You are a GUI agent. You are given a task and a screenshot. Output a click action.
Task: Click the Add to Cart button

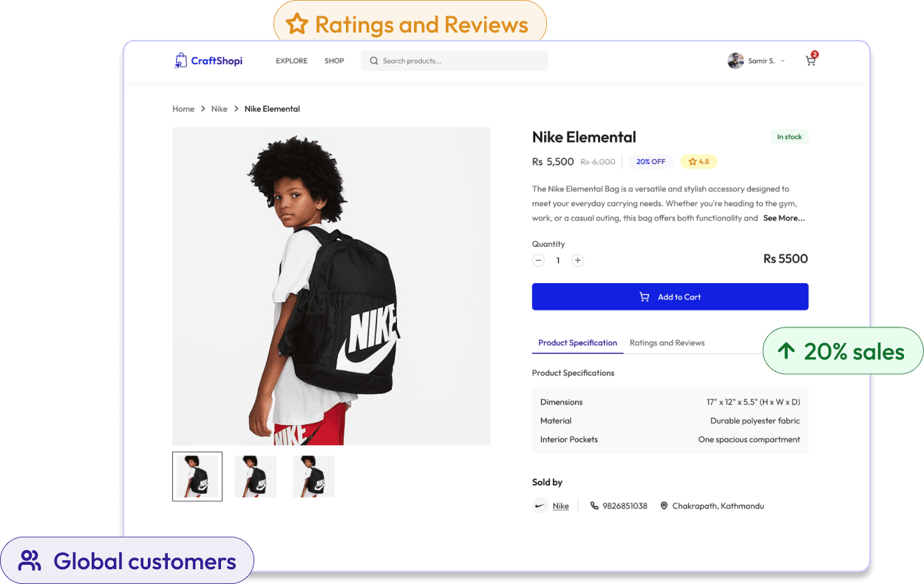tap(670, 296)
